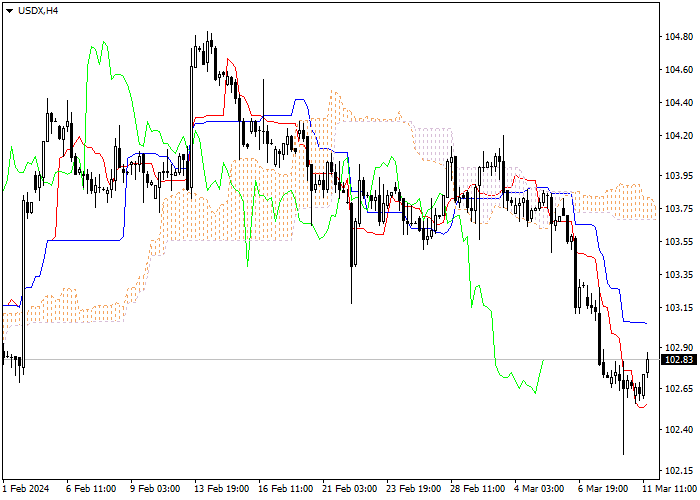Click the 21 Feb 03:00 time label
The width and height of the screenshot is (700, 500).
[x=350, y=489]
